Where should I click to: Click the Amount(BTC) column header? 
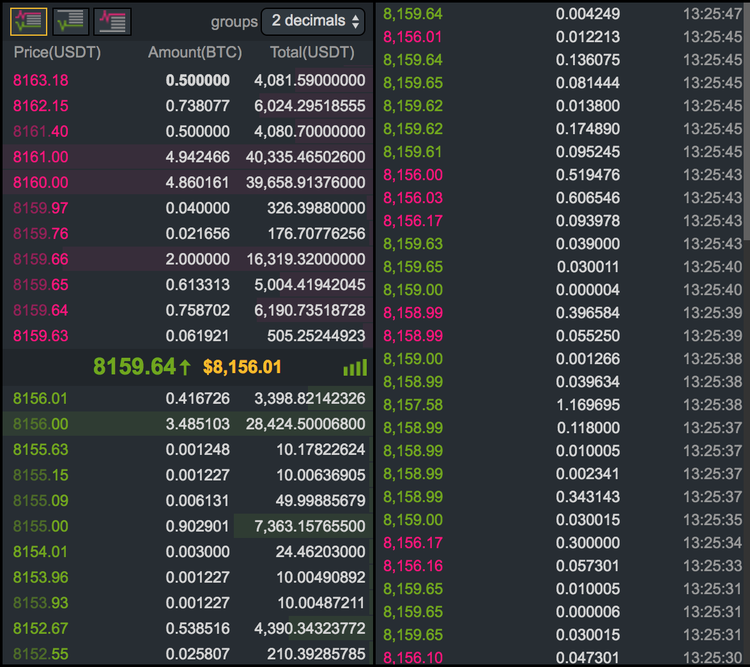pyautogui.click(x=195, y=52)
